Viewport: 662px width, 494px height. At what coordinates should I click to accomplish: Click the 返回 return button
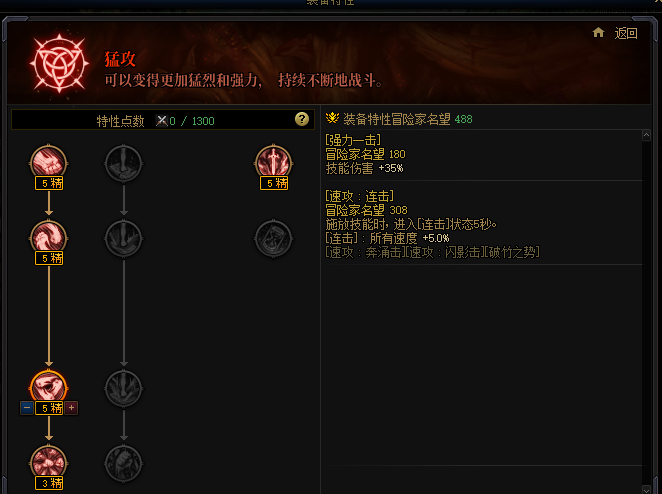pyautogui.click(x=626, y=33)
